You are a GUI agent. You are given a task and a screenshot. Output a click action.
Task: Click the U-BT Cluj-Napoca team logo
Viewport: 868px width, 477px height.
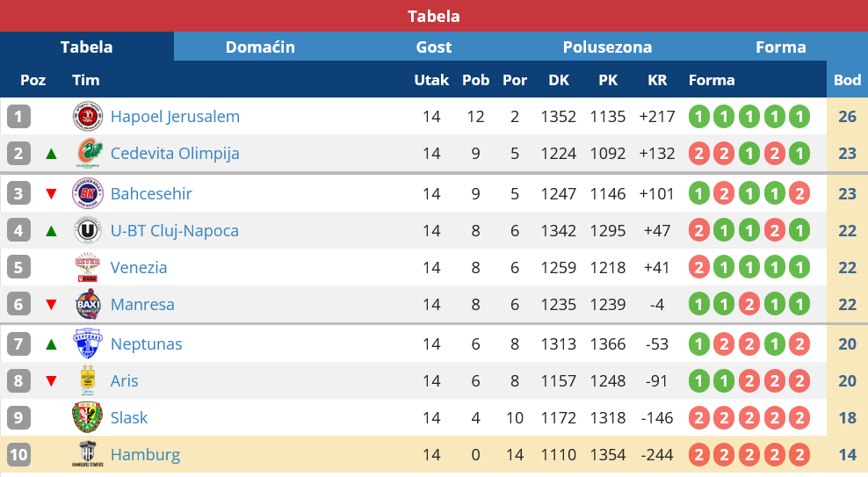[x=87, y=231]
